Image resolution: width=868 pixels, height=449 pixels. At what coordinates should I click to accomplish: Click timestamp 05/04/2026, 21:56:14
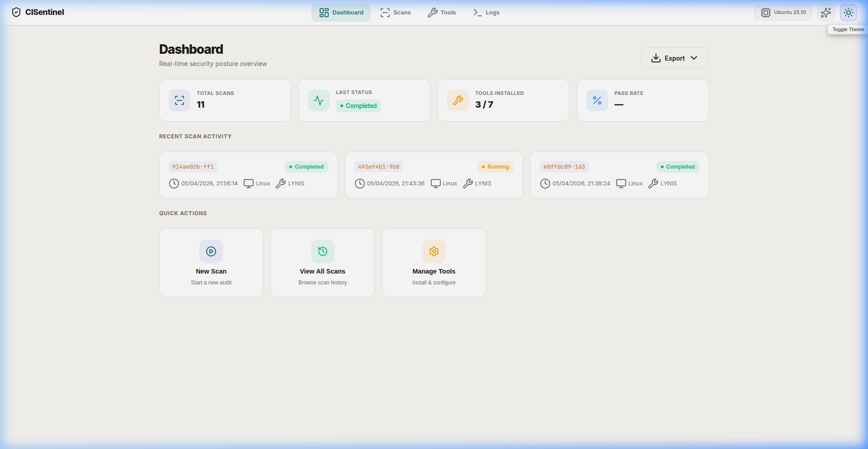[x=209, y=184]
